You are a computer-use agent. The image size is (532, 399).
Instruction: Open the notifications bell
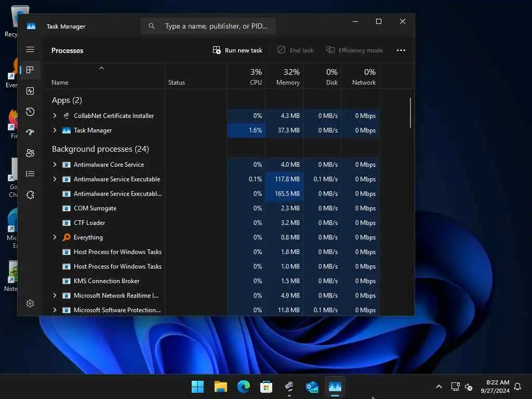click(x=517, y=387)
